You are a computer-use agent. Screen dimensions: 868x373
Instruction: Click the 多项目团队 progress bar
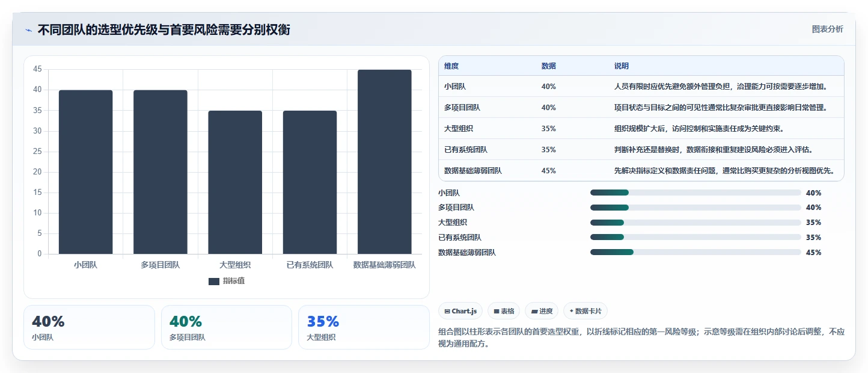695,208
